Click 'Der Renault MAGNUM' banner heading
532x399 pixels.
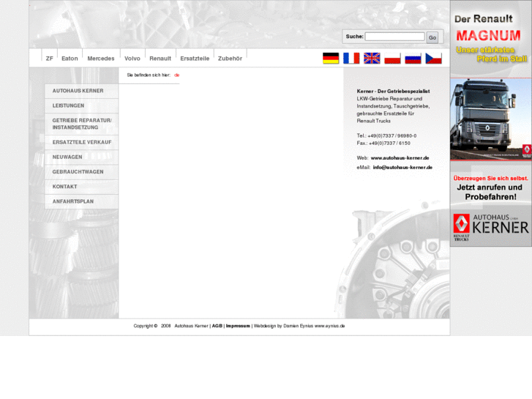(487, 28)
